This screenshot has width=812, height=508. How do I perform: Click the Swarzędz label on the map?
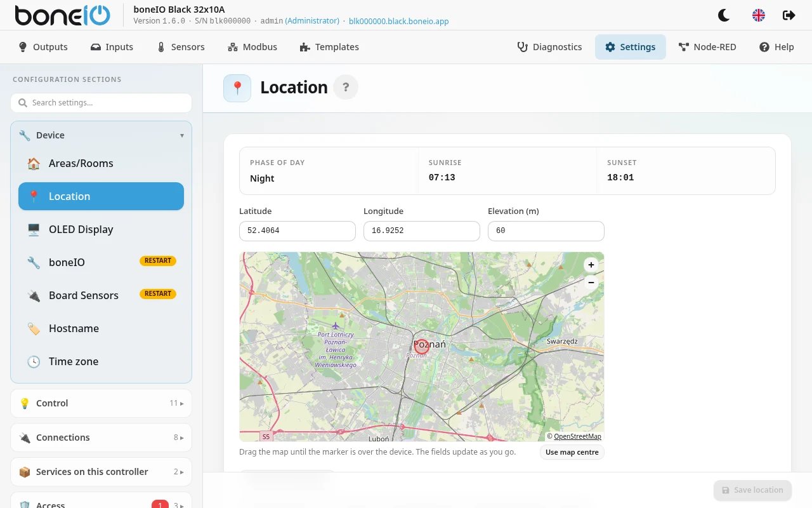pos(562,341)
